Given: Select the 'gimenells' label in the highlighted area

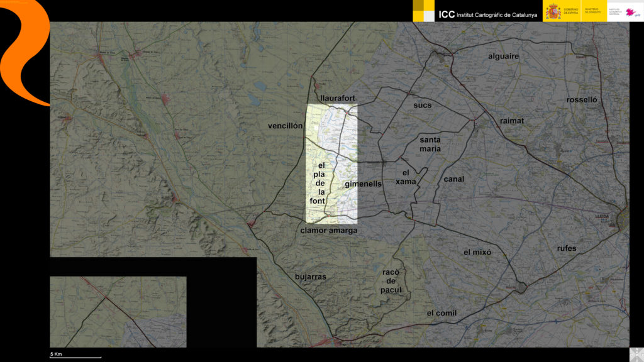Looking at the screenshot, I should (x=363, y=184).
